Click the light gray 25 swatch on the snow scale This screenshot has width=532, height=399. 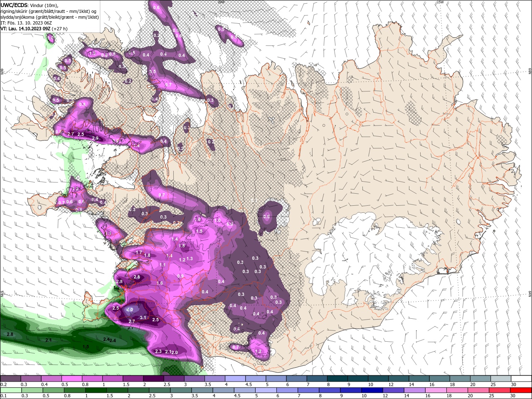click(x=501, y=379)
